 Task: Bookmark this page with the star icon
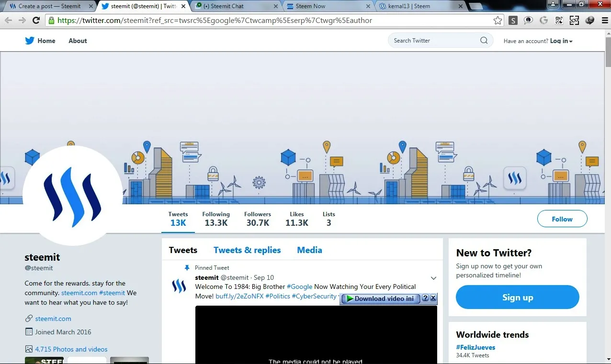point(498,21)
